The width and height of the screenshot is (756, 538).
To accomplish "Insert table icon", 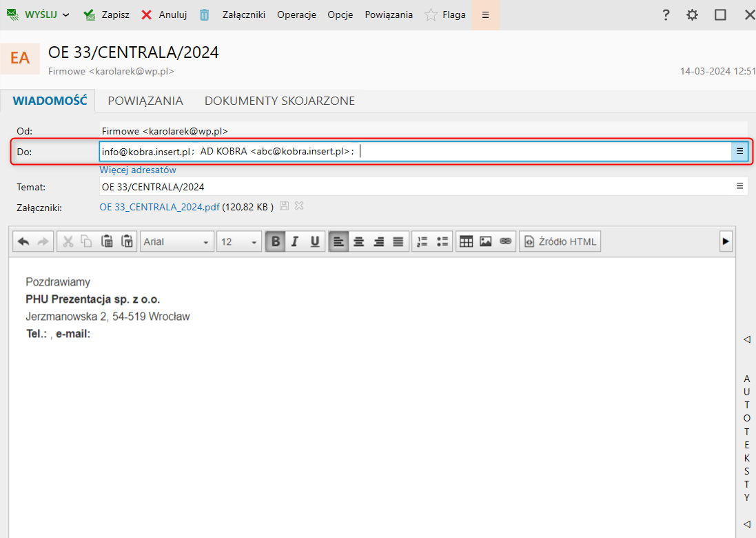I will 467,241.
